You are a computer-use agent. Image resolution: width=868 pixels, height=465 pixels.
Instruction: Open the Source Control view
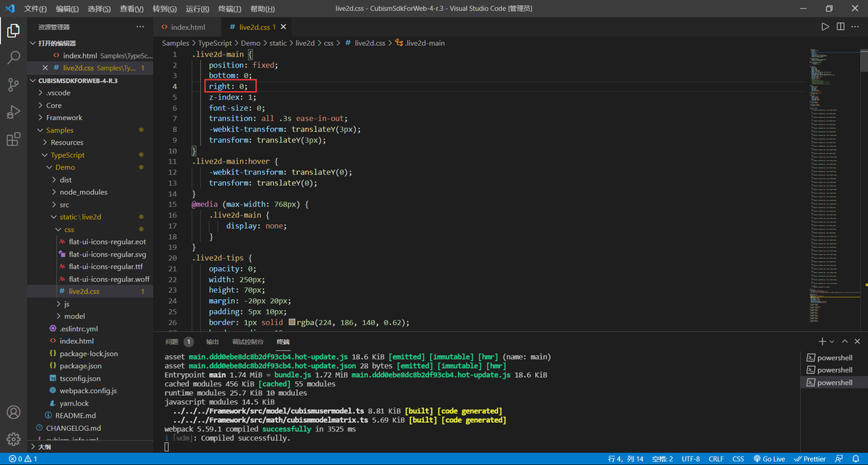point(13,84)
